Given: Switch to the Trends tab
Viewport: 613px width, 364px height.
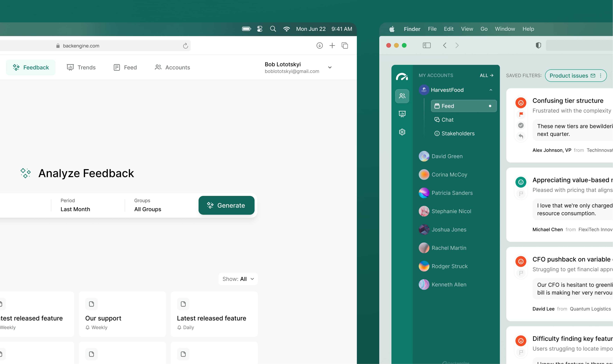Looking at the screenshot, I should coord(81,67).
